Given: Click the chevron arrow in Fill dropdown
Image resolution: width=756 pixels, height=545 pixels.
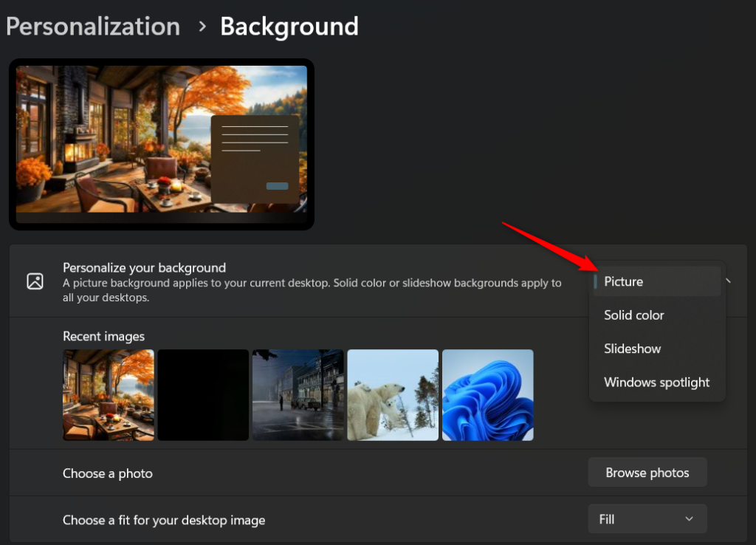Looking at the screenshot, I should pos(689,519).
